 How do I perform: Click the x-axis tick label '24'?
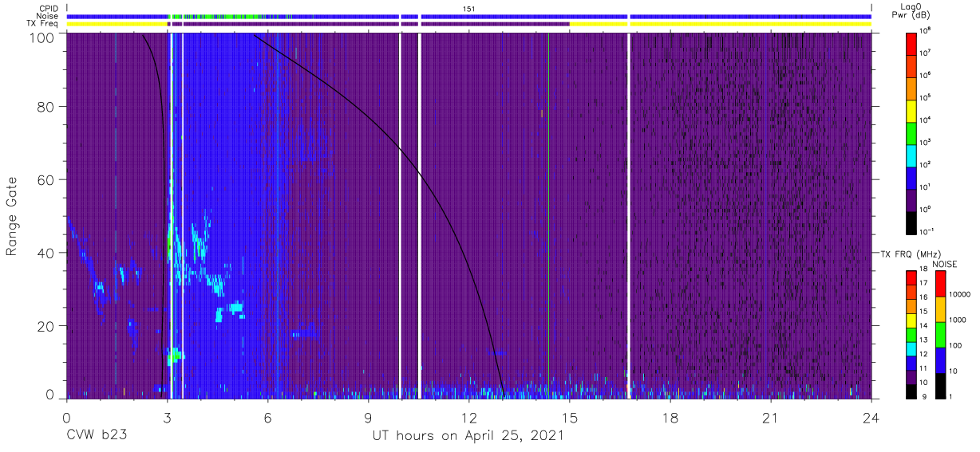pos(871,416)
